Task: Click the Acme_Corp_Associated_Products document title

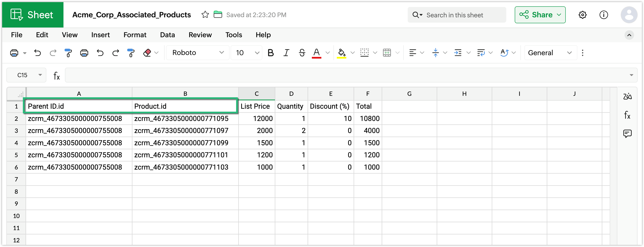Action: point(132,15)
